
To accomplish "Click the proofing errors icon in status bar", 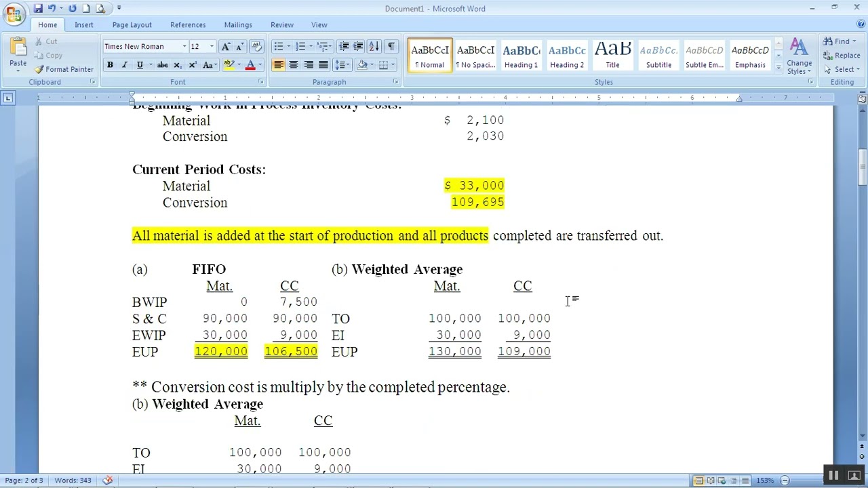I will pos(108,481).
